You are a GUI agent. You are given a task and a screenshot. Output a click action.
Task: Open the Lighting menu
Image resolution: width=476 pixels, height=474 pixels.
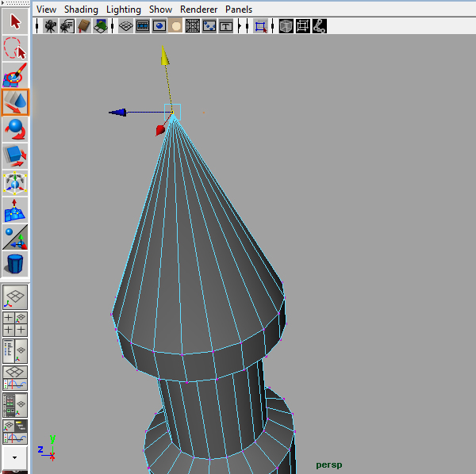click(124, 10)
